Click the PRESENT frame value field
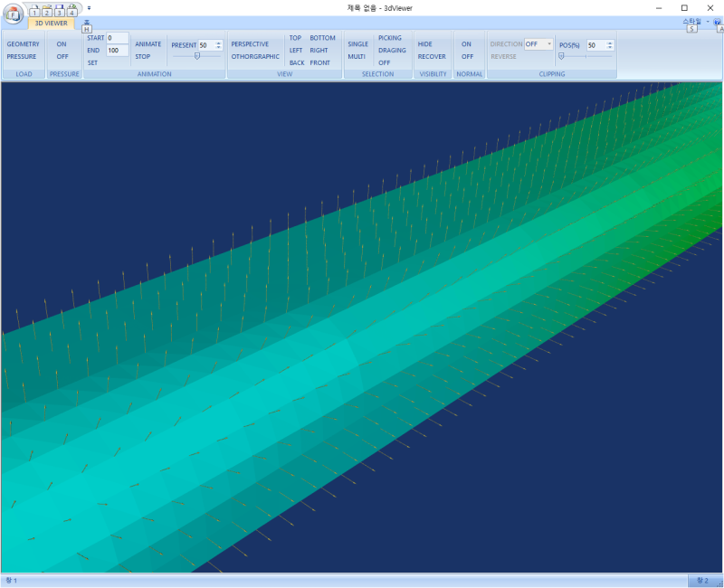Viewport: 724px width, 588px height. (206, 44)
